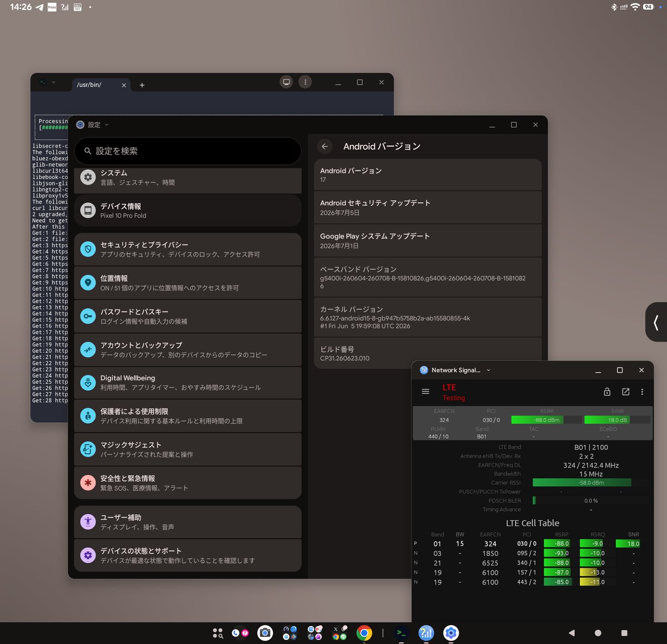This screenshot has height=644, width=667.
Task: Click the 保護者による使用制限 icon
Action: tap(88, 415)
